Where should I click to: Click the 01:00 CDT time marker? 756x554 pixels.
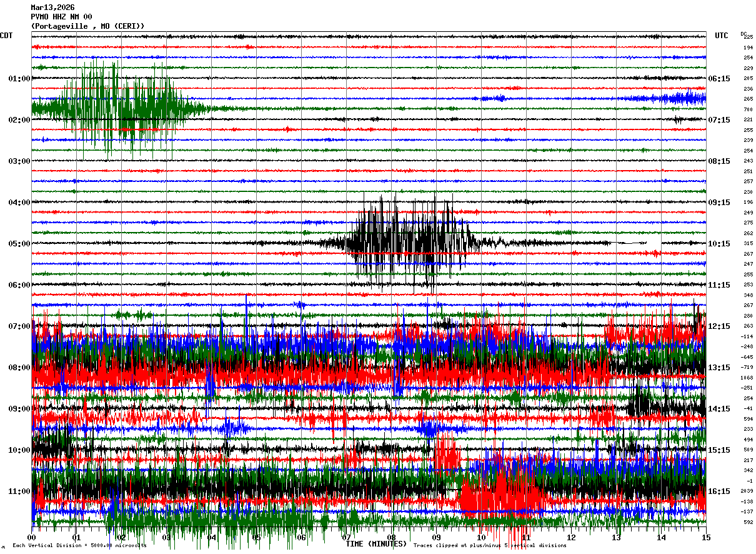(19, 79)
